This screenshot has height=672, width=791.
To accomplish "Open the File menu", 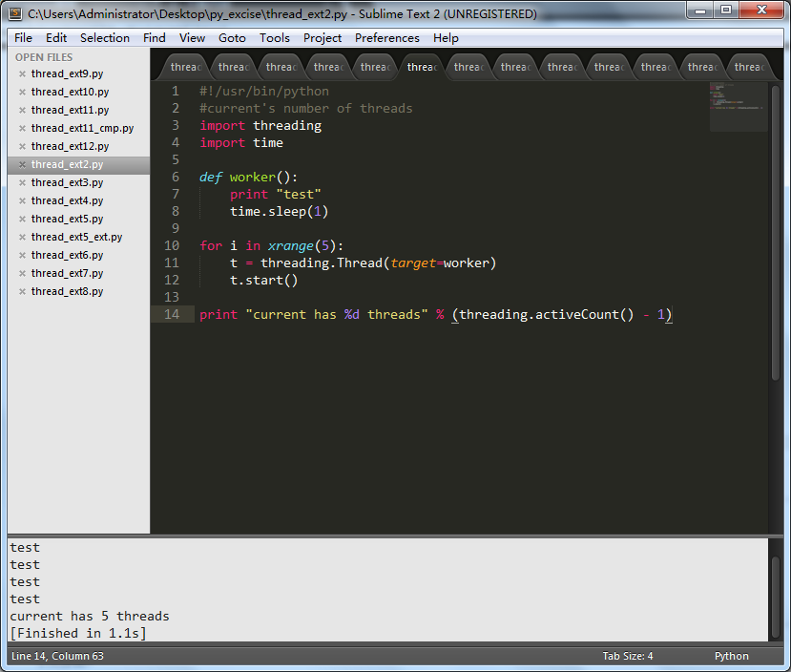I will click(x=23, y=38).
